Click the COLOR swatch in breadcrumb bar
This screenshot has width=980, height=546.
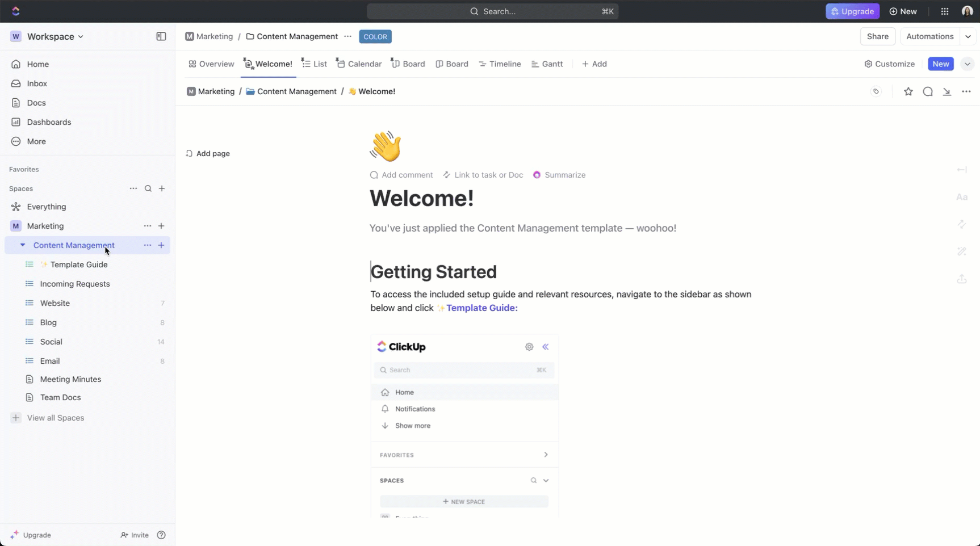pyautogui.click(x=375, y=36)
